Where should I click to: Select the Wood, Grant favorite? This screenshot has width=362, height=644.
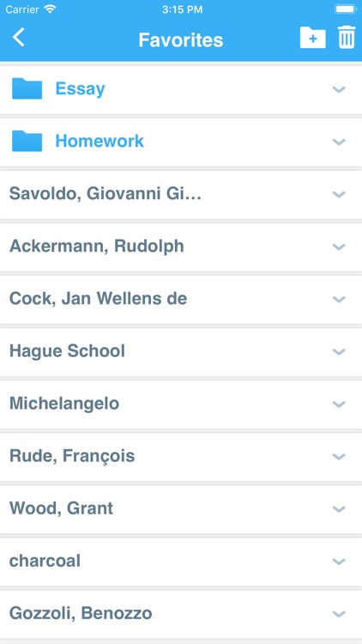coord(181,509)
